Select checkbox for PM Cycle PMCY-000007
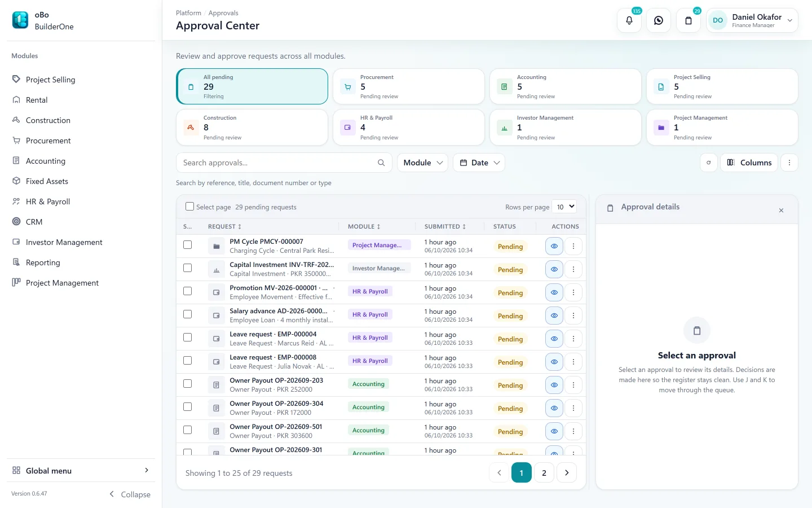 tap(188, 245)
